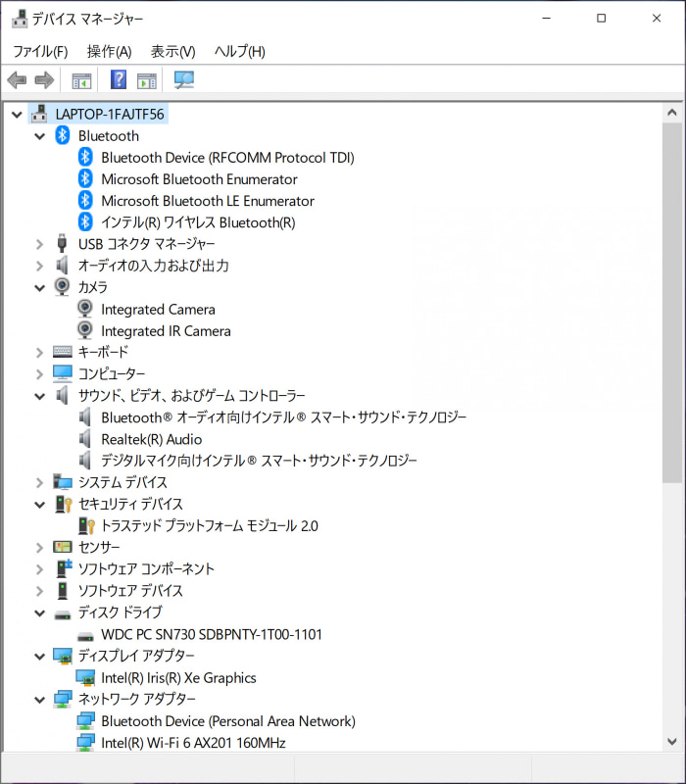Select Integrated Camera device
The image size is (686, 784).
(x=158, y=309)
